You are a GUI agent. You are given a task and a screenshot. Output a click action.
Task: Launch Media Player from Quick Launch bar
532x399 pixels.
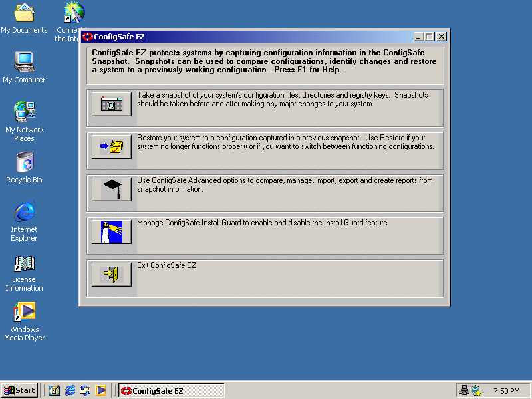click(x=100, y=390)
